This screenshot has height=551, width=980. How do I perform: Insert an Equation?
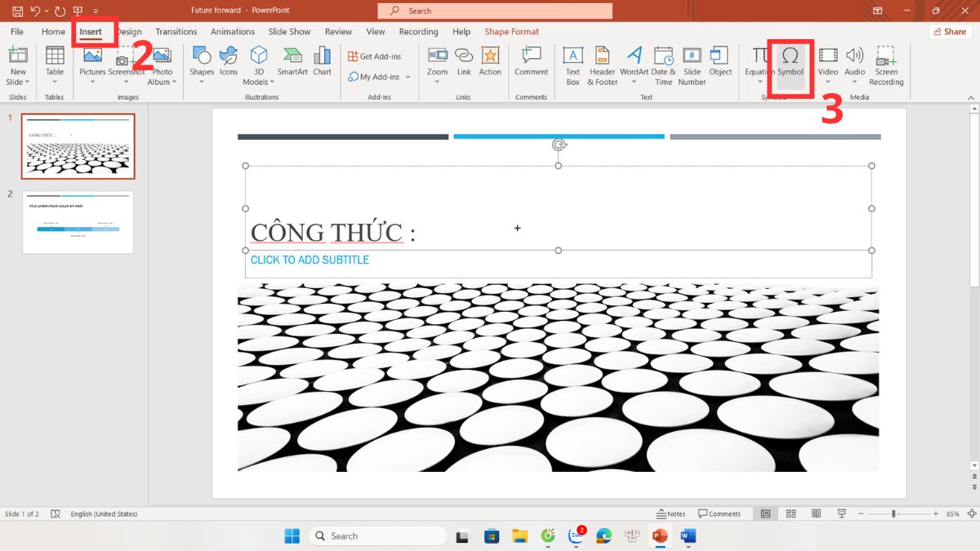point(759,65)
